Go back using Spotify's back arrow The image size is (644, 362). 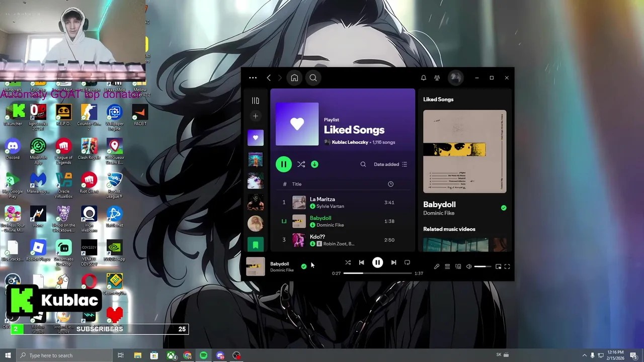269,78
